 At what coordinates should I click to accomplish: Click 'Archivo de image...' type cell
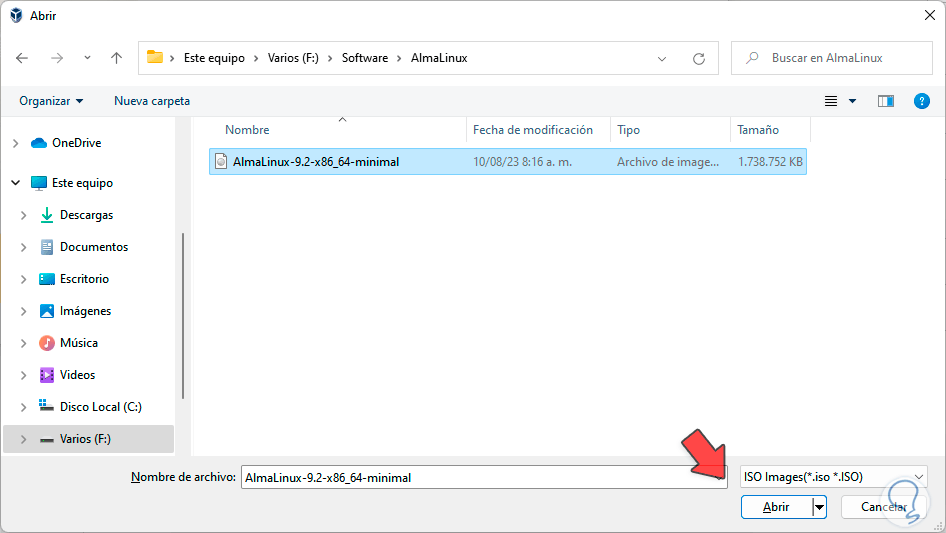(668, 162)
